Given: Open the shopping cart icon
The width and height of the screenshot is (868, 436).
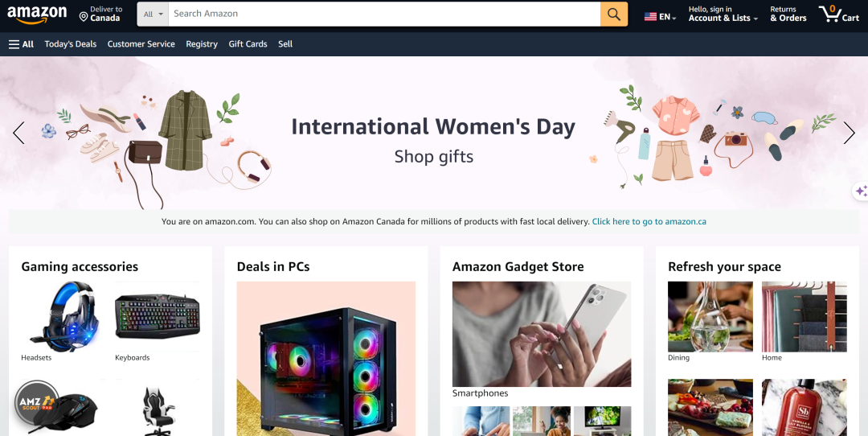Looking at the screenshot, I should [x=838, y=14].
